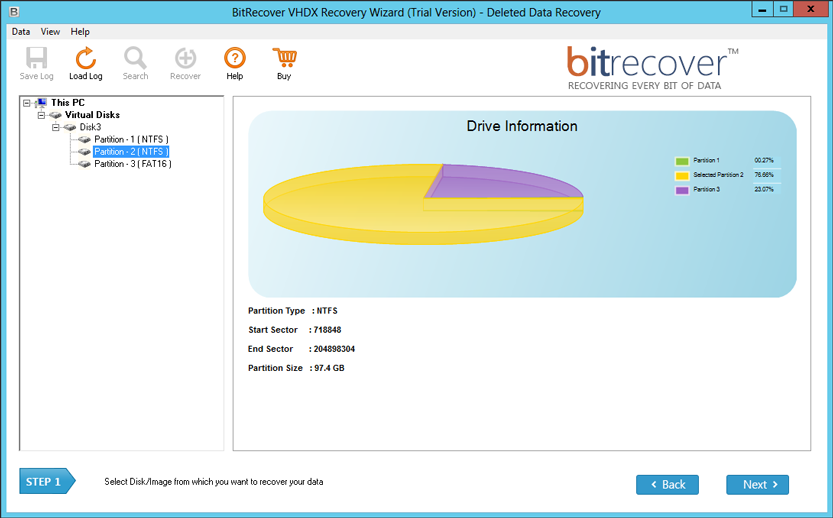The width and height of the screenshot is (833, 518).
Task: Click the STEP 1 arrow label
Action: (x=47, y=481)
